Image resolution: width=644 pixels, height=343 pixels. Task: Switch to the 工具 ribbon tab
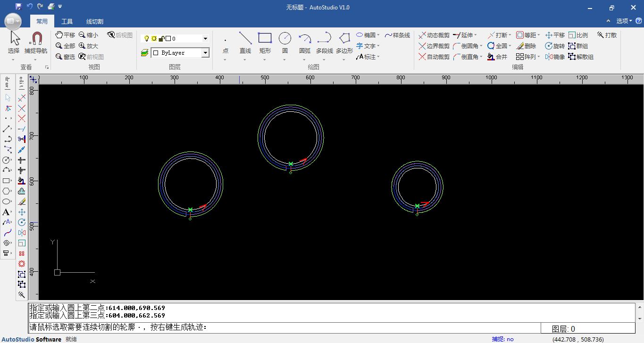pos(67,21)
